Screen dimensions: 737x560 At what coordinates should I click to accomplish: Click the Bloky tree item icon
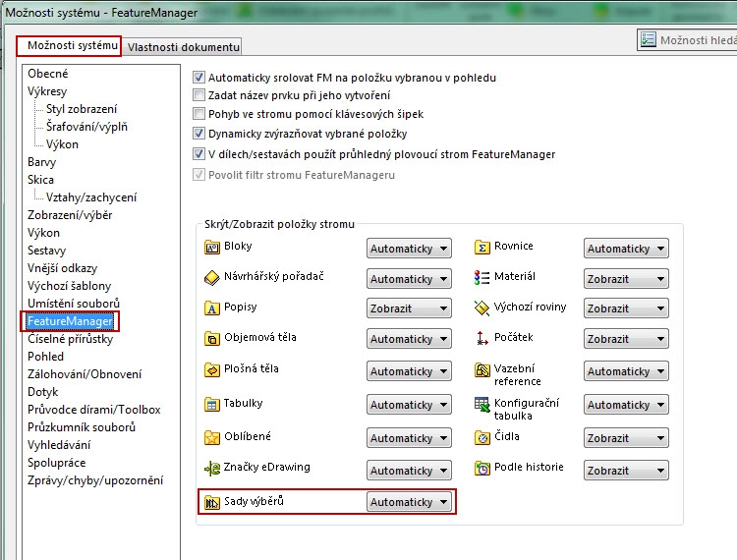(211, 248)
